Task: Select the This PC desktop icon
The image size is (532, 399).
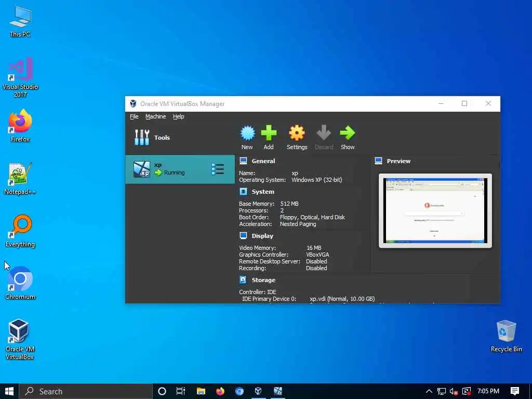Action: point(20,22)
